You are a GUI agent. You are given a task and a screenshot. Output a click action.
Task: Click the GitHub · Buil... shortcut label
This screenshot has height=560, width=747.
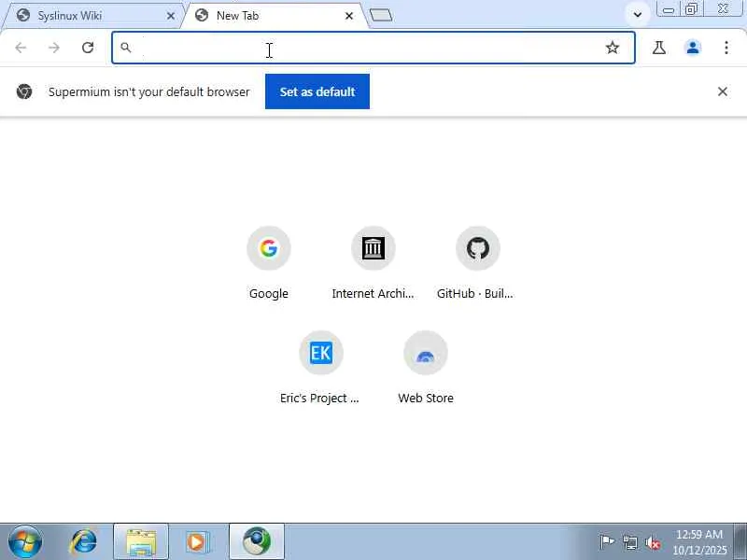[475, 293]
